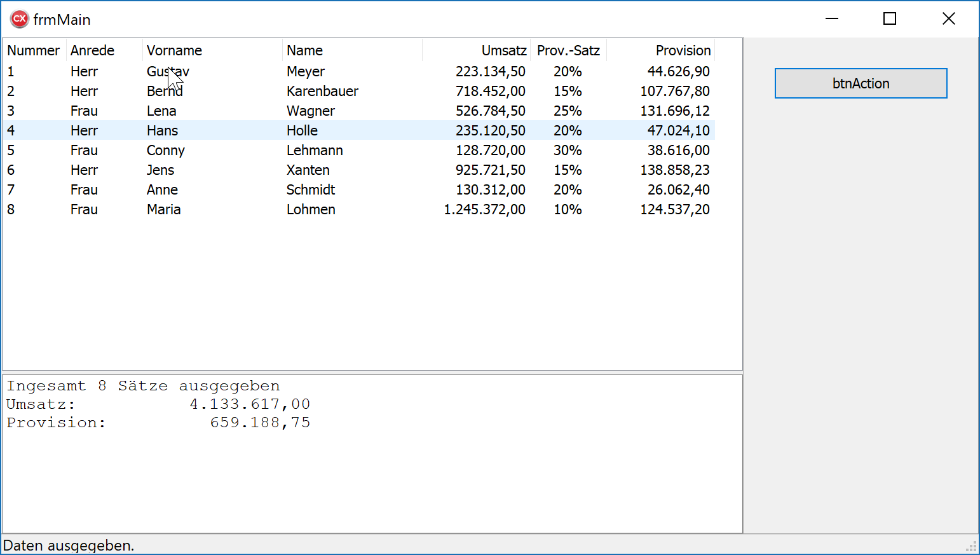The image size is (980, 555).
Task: Click the Anrede column header
Action: point(93,50)
